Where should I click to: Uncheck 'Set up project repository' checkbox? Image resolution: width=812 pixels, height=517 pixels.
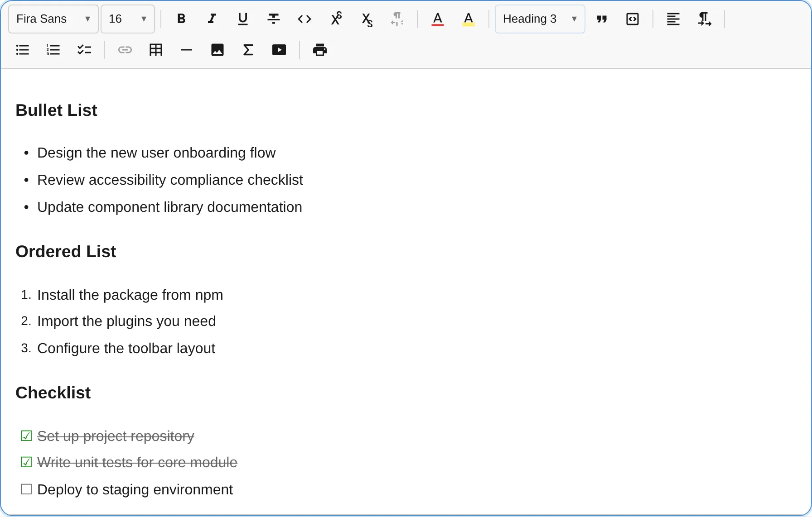[x=26, y=436]
